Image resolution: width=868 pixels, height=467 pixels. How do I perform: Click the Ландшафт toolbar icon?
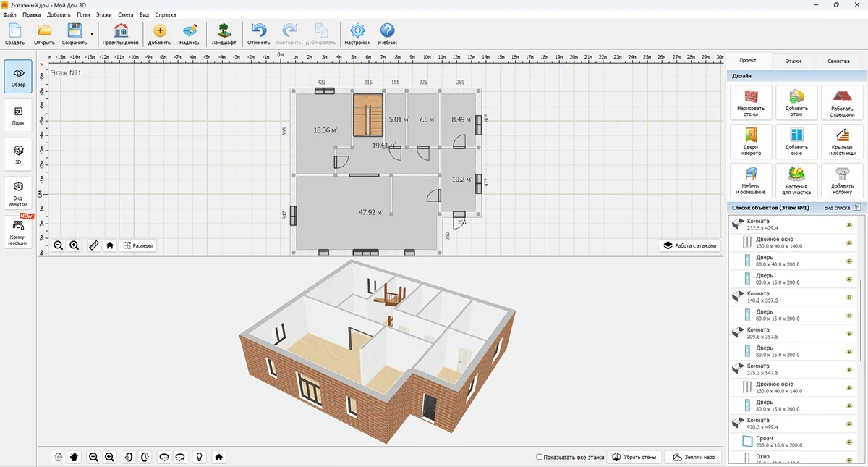pyautogui.click(x=224, y=34)
